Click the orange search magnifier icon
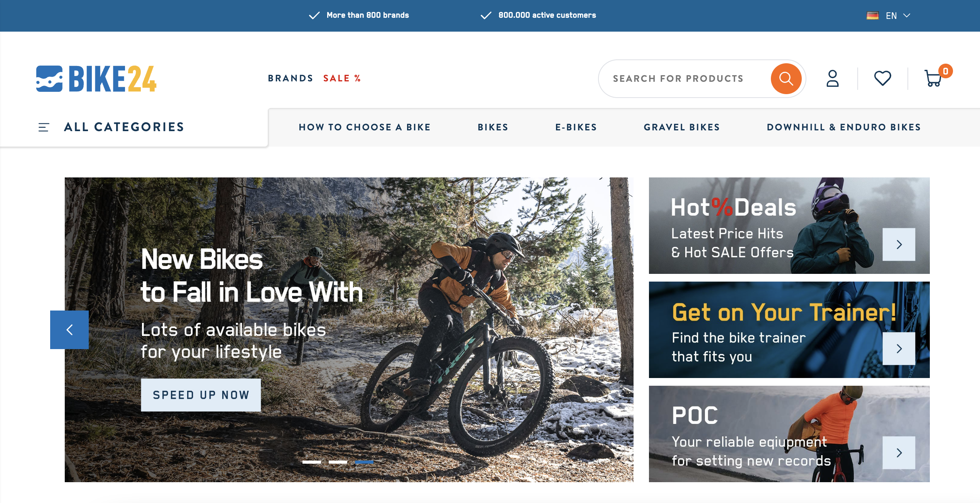The image size is (980, 503). pyautogui.click(x=786, y=79)
